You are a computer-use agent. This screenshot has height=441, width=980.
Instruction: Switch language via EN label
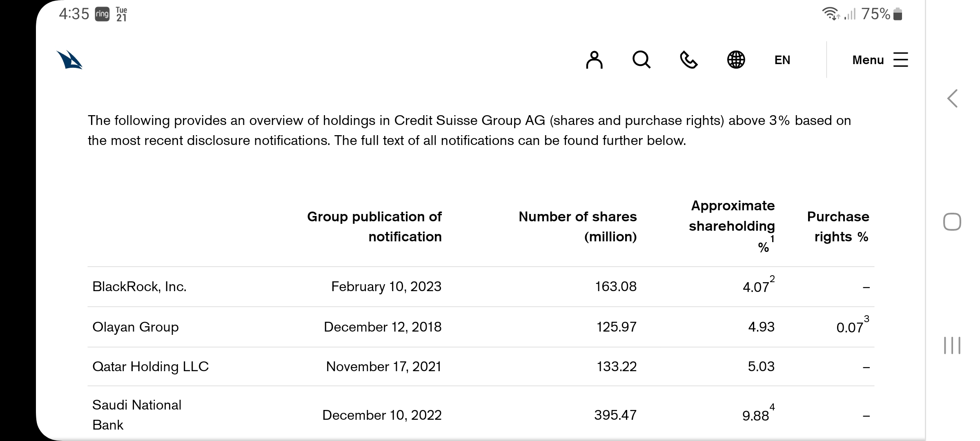pyautogui.click(x=782, y=60)
